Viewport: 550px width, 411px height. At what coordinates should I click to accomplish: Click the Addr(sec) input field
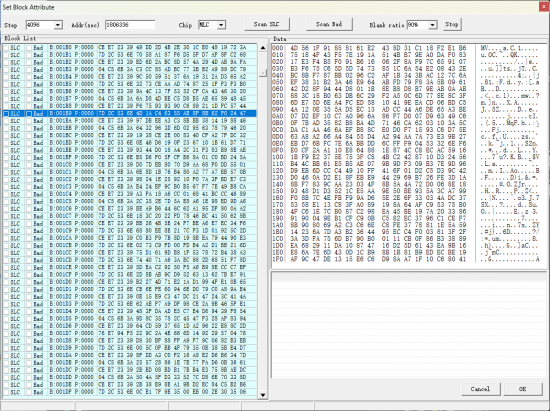coord(130,25)
